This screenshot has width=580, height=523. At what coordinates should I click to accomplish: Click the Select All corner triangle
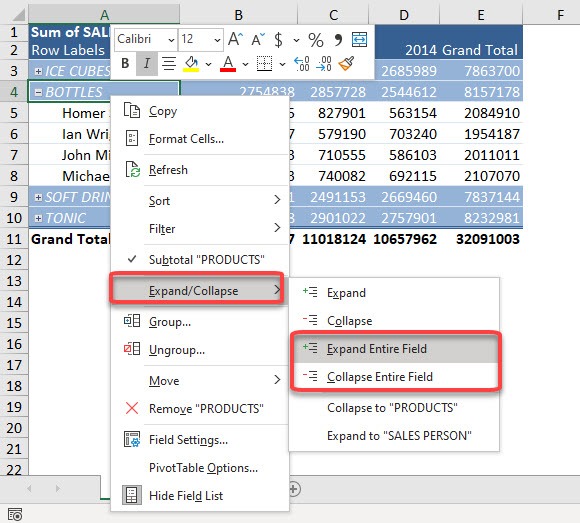point(18,15)
